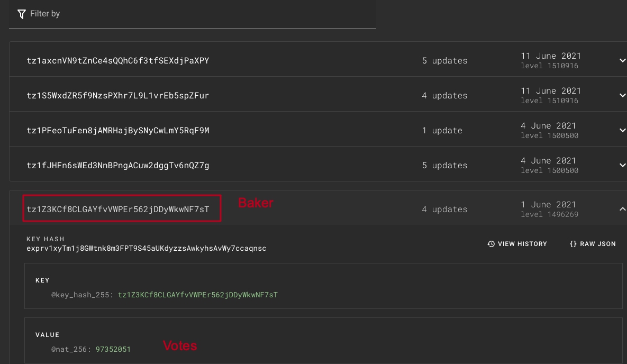Click the @nat_256 annotation
The width and height of the screenshot is (627, 364).
point(71,349)
